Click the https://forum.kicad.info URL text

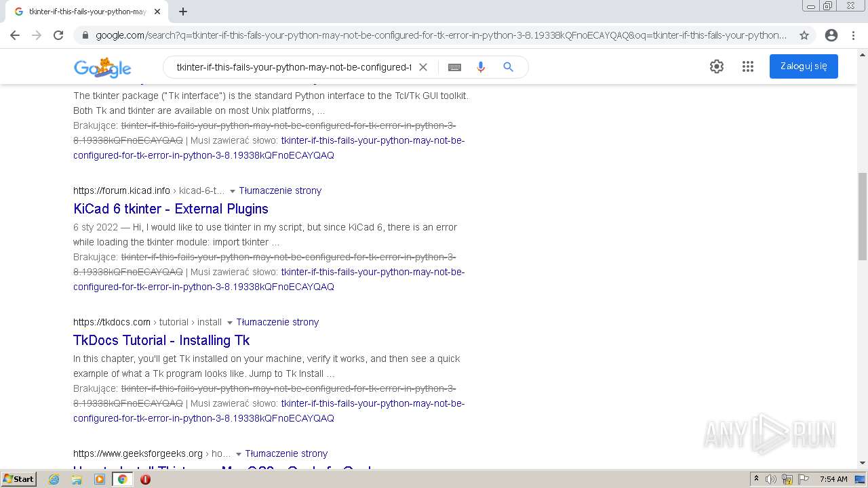pos(121,190)
